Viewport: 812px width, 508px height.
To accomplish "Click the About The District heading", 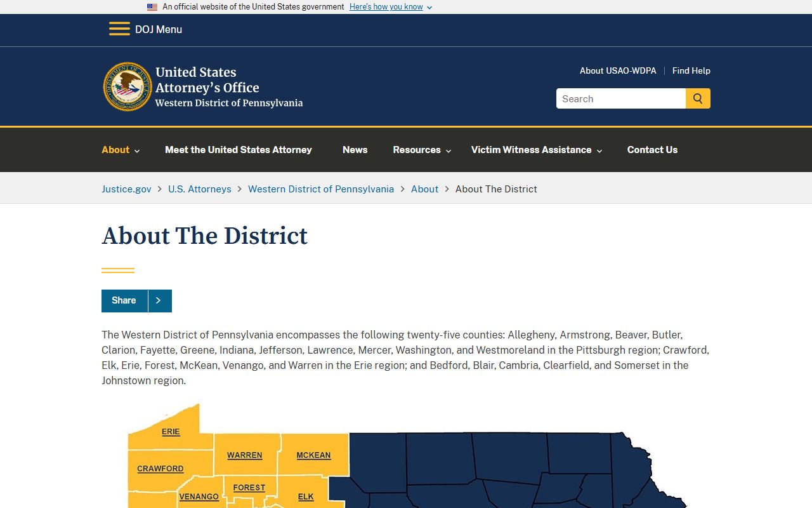I will tap(204, 236).
